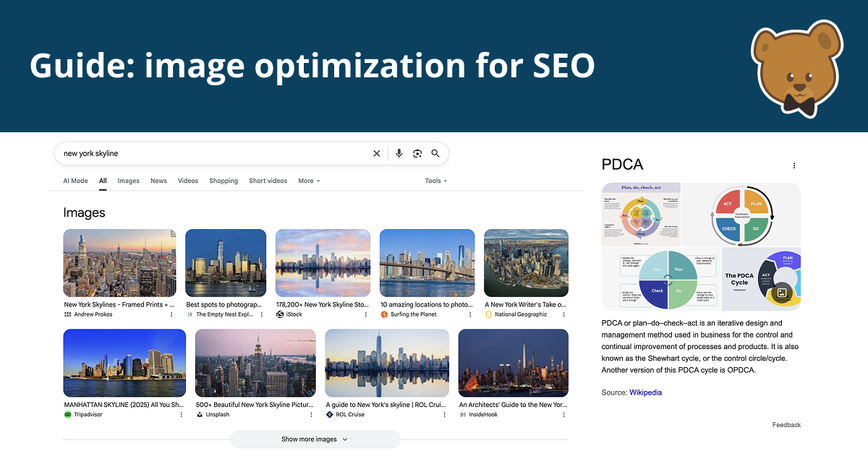Click the Google Lens camera icon
The image size is (868, 451).
pos(417,153)
